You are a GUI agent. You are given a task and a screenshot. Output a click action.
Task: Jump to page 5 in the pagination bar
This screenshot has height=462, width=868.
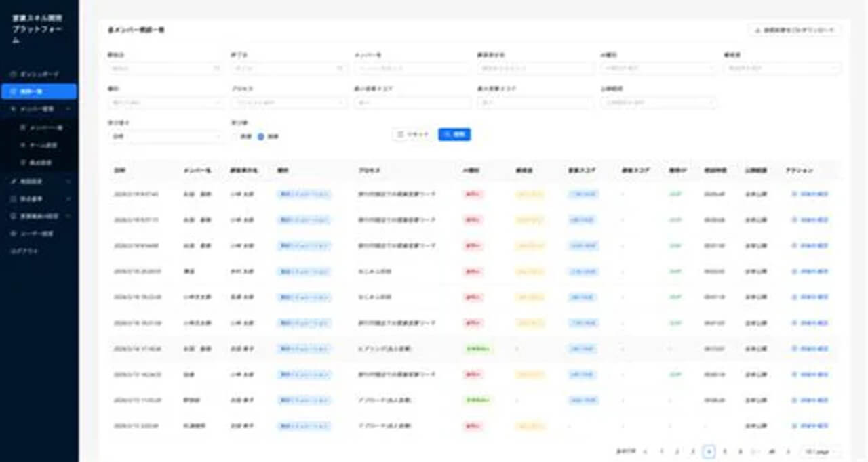pos(724,450)
